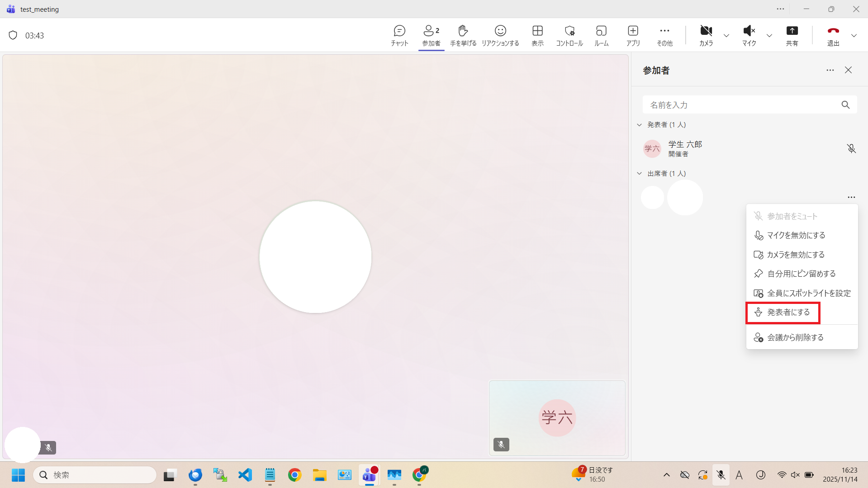The image size is (868, 488).
Task: Toggle the 参加者 participants panel
Action: [431, 35]
